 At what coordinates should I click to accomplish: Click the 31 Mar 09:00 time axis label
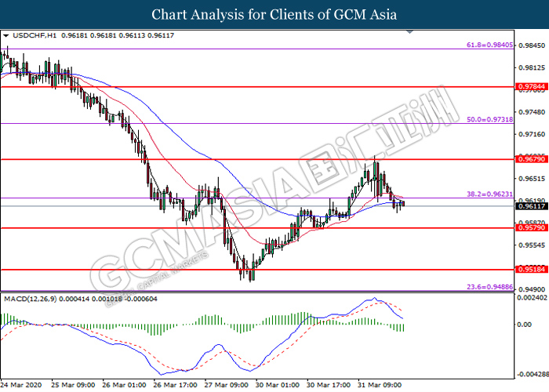point(380,385)
